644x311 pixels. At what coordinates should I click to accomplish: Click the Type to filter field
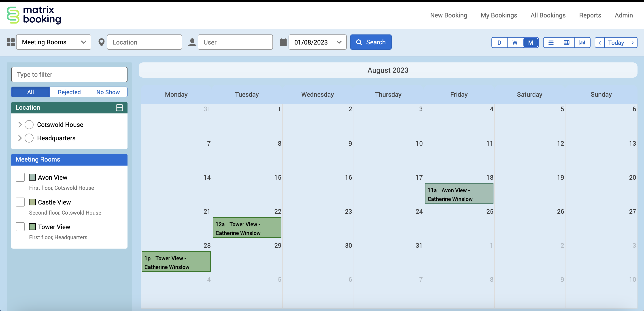[x=69, y=75]
